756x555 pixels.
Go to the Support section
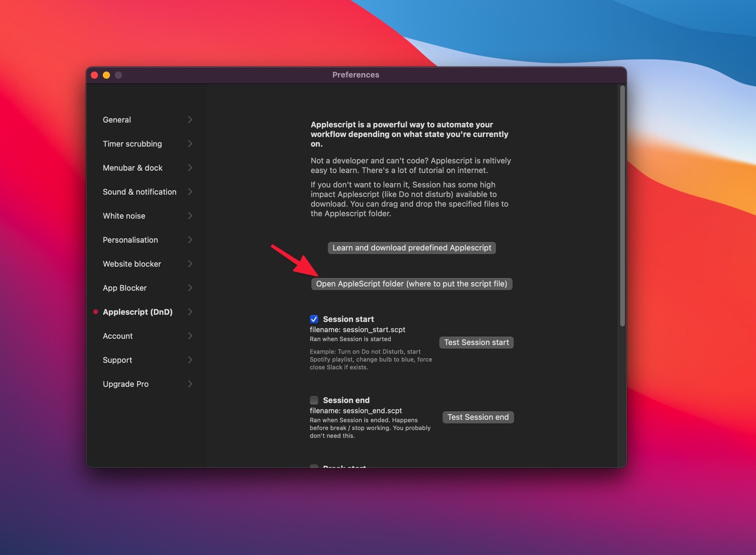tap(117, 360)
